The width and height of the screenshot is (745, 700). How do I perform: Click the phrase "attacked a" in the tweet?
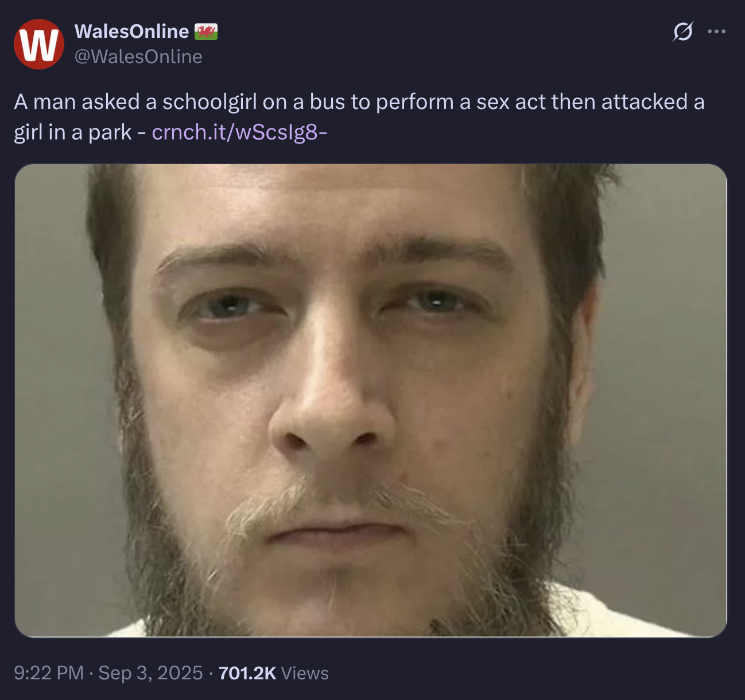tap(653, 102)
